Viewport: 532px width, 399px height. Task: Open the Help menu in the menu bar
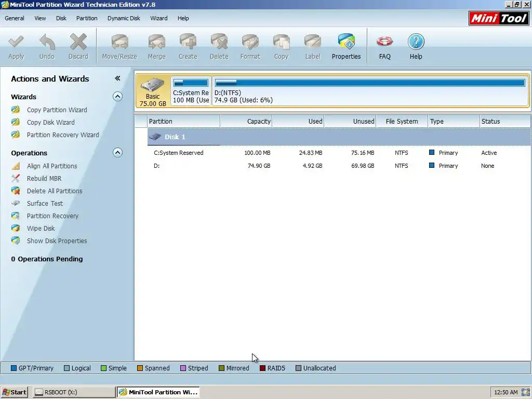click(x=183, y=18)
